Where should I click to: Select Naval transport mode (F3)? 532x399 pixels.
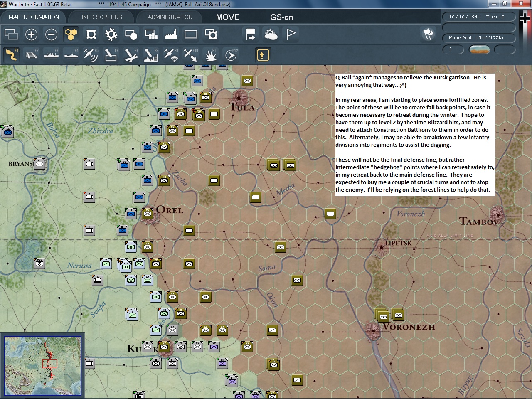coord(51,55)
